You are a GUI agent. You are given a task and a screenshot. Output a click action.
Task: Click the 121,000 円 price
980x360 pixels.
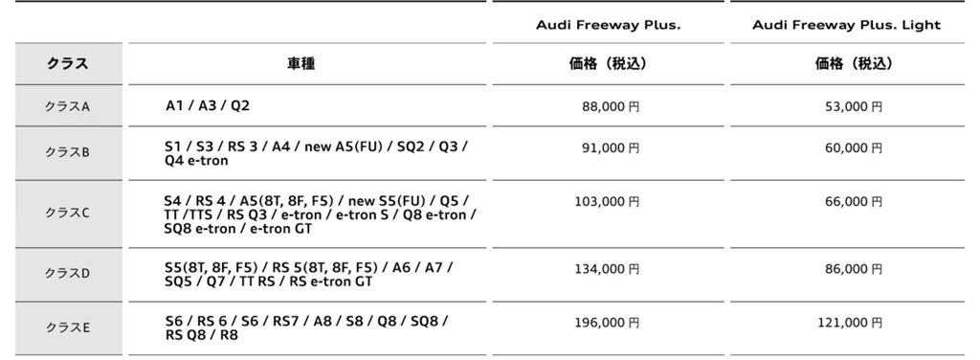pyautogui.click(x=850, y=323)
